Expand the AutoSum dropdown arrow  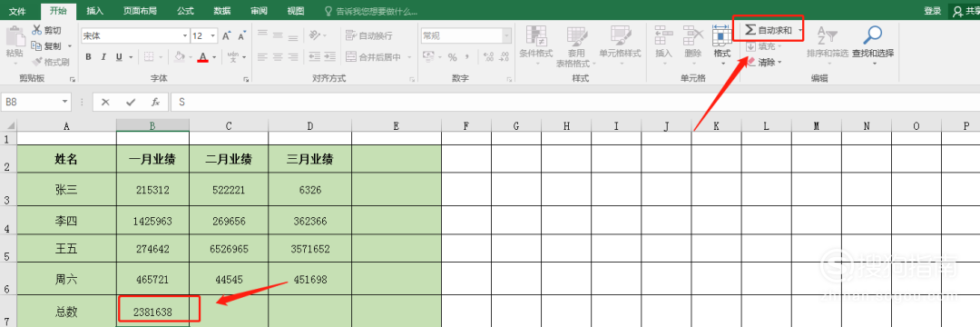pos(800,30)
